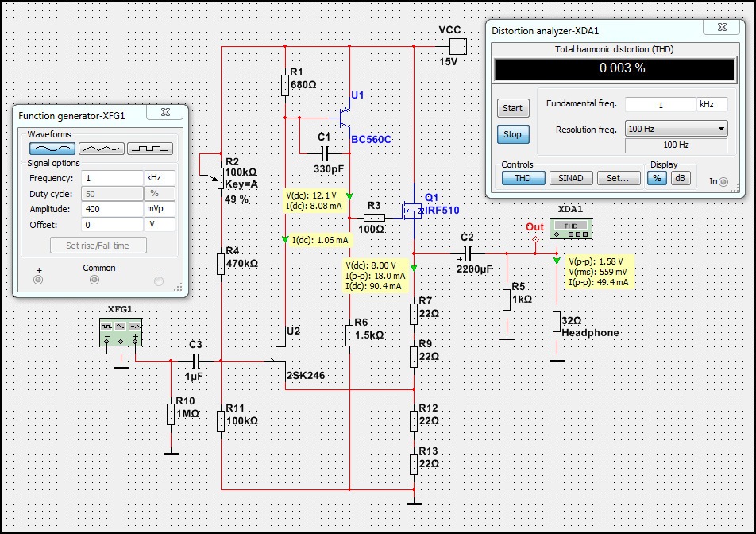Screen dimensions: 756x534
Task: Select resistor R5 1kΩ symbol
Action: point(507,300)
